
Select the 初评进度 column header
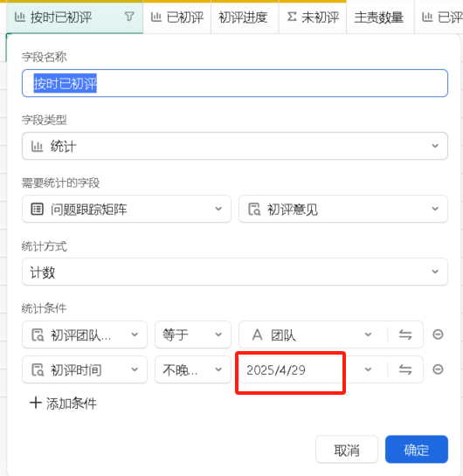(x=243, y=17)
